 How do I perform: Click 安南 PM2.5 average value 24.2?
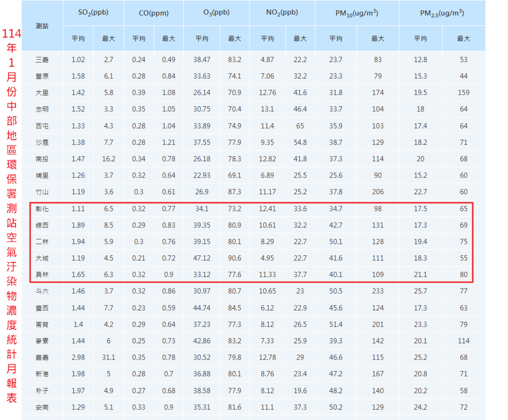[x=420, y=407]
